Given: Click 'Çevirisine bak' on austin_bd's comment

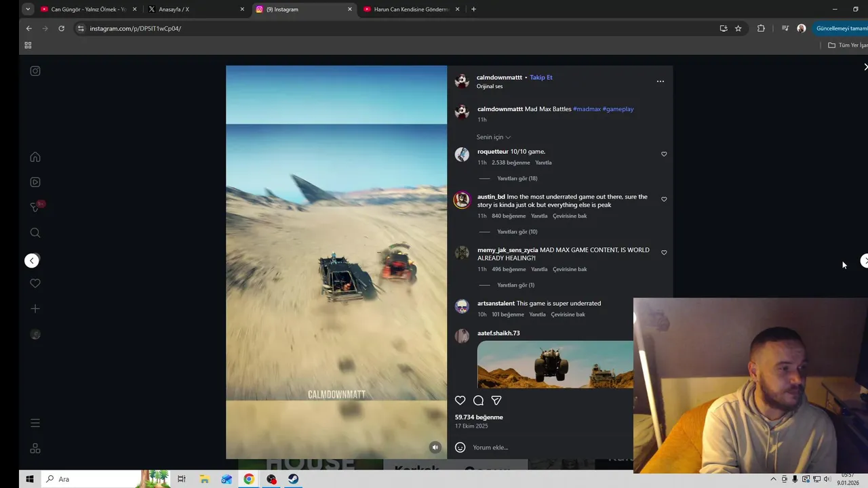Looking at the screenshot, I should click(x=570, y=216).
